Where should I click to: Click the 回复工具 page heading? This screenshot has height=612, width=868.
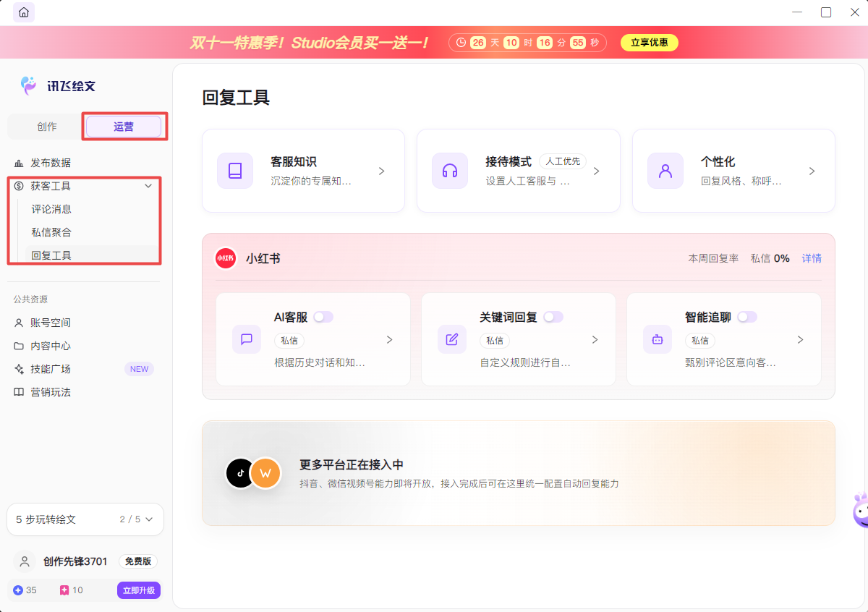tap(236, 98)
